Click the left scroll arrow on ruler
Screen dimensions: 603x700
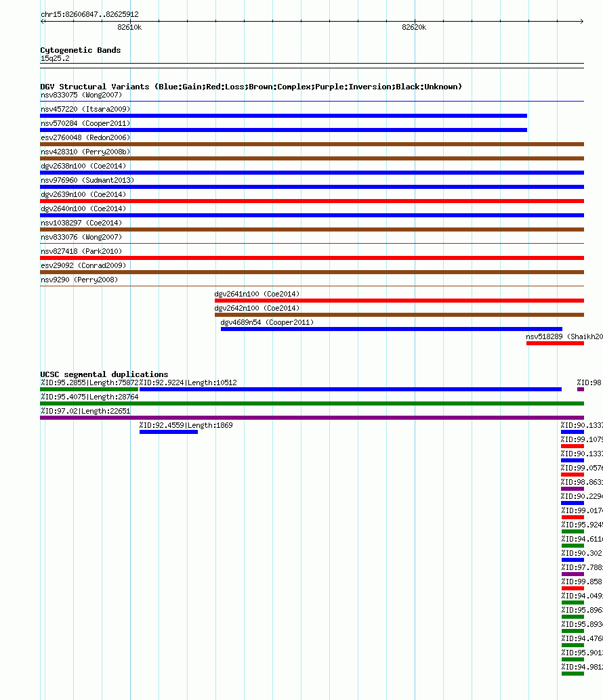(x=43, y=21)
